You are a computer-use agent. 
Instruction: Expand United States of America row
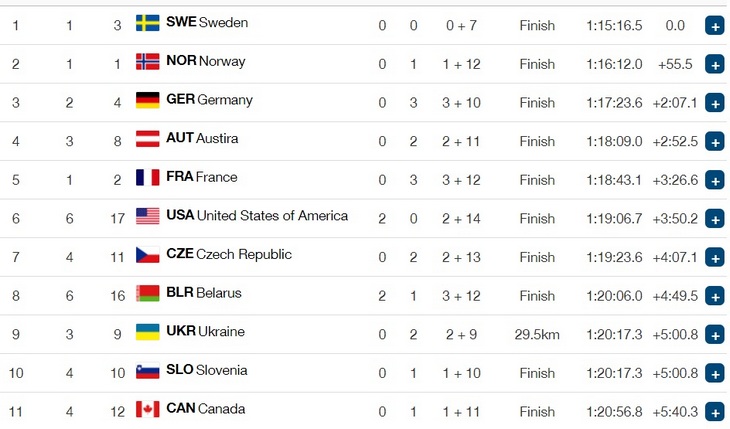(715, 219)
